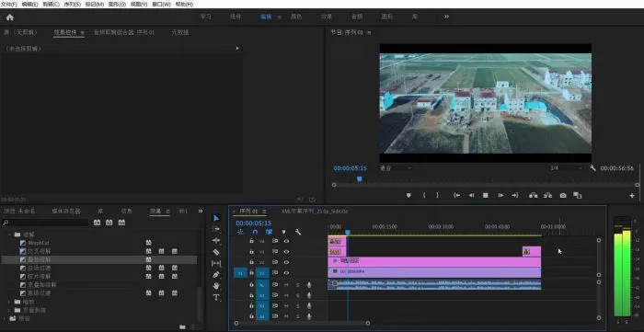The height and width of the screenshot is (332, 644).
Task: Toggle V4 track eye visibility
Action: [x=286, y=241]
